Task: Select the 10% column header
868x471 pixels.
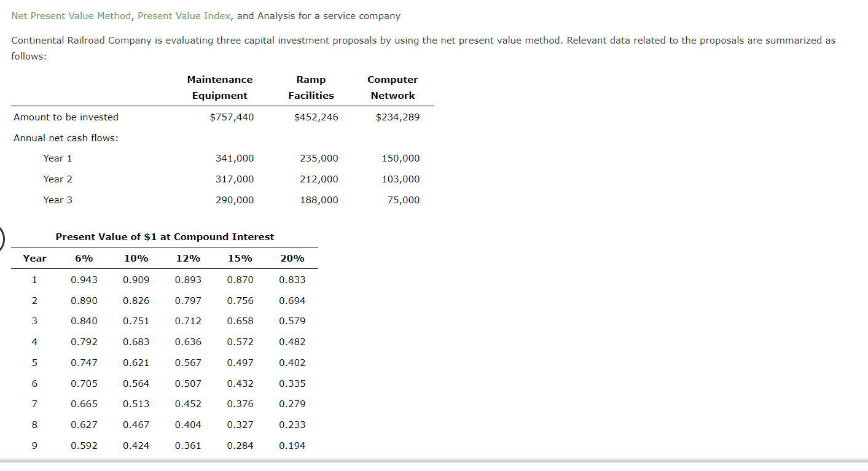Action: point(136,259)
